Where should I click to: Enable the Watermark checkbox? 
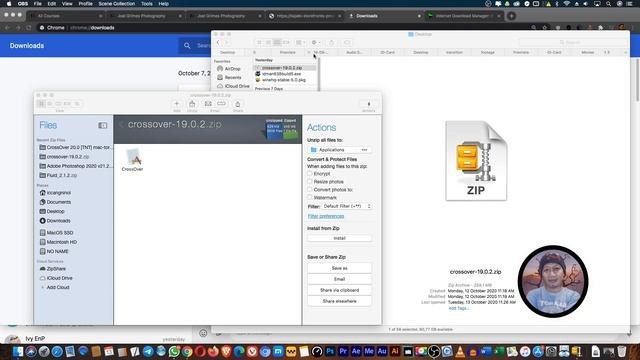point(310,197)
